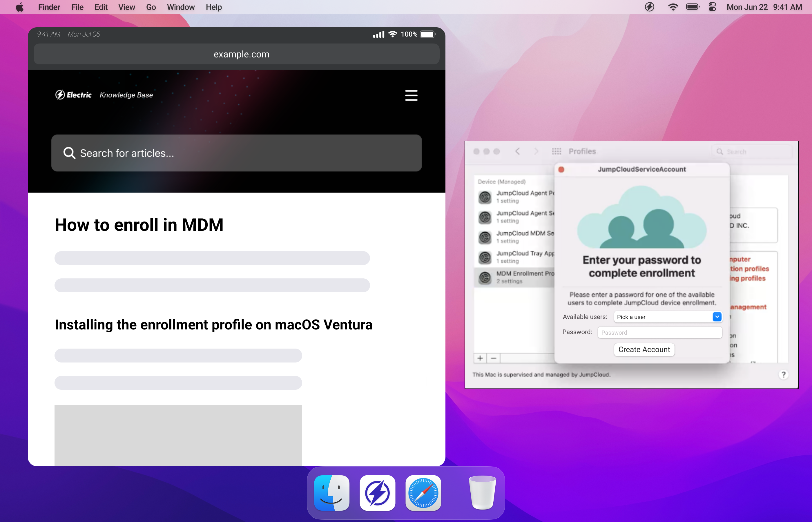Click the help question mark button
The width and height of the screenshot is (812, 522).
783,374
